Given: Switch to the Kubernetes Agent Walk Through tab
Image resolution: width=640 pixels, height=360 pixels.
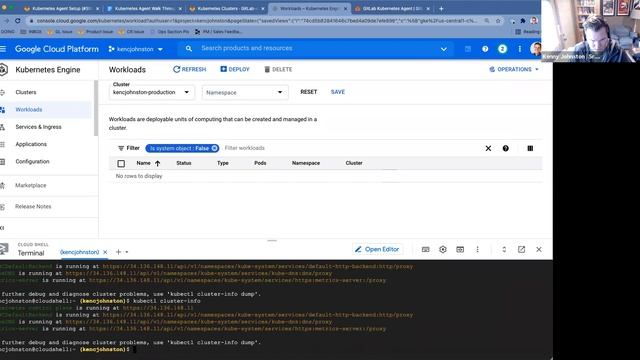Looking at the screenshot, I should [x=144, y=8].
